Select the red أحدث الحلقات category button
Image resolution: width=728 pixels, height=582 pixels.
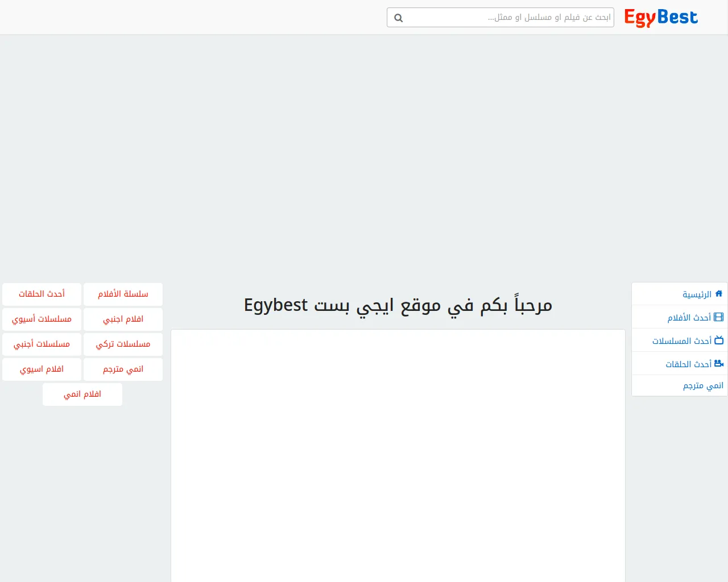(x=42, y=294)
